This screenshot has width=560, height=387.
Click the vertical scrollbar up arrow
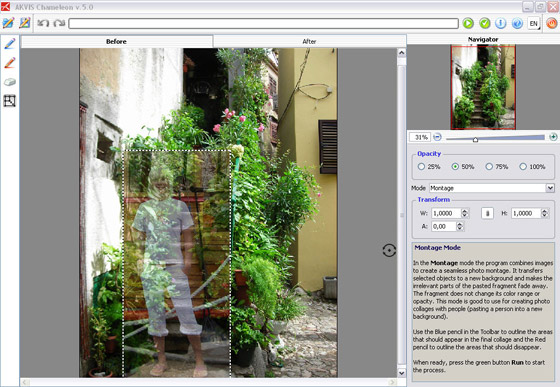(x=401, y=53)
